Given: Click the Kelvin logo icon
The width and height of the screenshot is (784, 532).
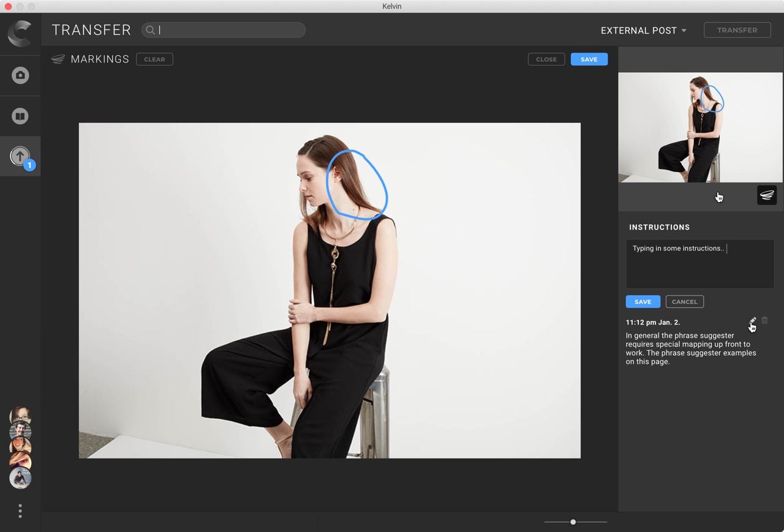Looking at the screenshot, I should (x=20, y=33).
